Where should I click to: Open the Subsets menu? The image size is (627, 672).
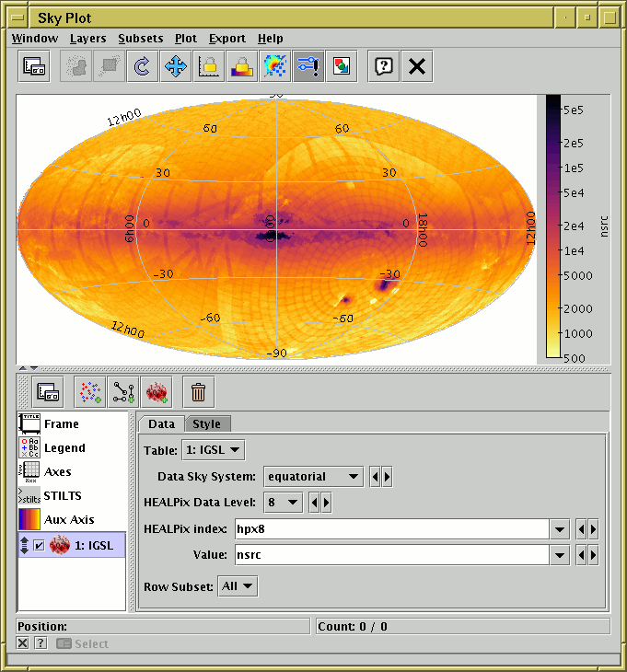click(140, 39)
